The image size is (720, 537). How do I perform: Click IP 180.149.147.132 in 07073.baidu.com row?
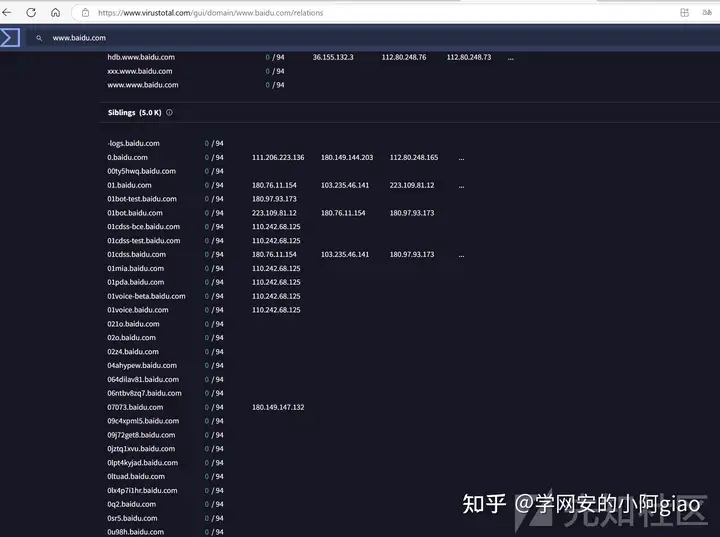point(278,407)
